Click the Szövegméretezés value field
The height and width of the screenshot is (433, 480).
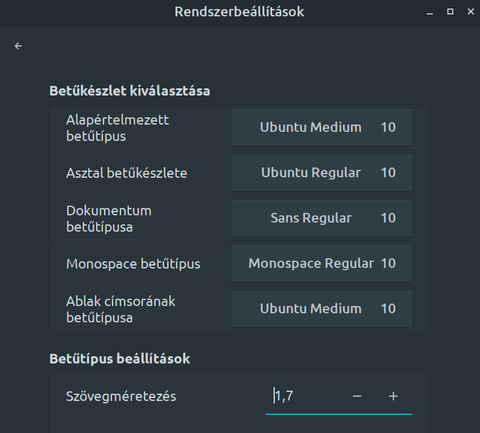[x=305, y=396]
